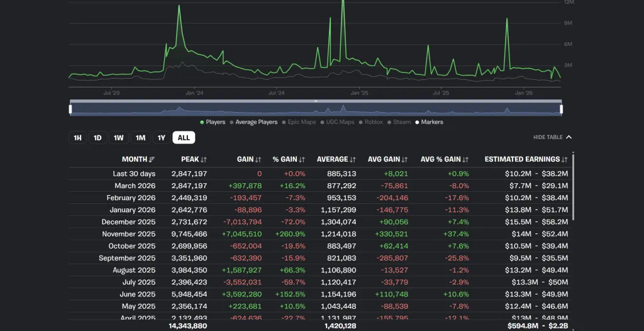Screen dimensions: 644x331
Task: Select the 1W time range button
Action: pos(119,138)
